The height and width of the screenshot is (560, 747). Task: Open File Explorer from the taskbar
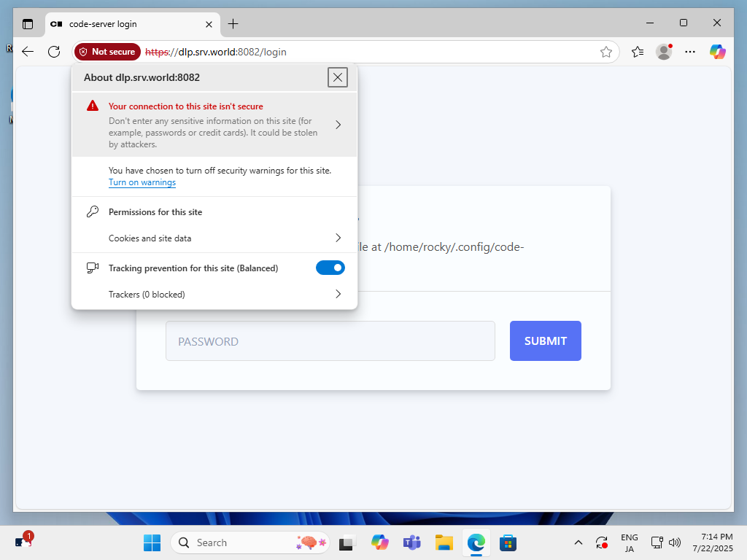click(x=444, y=542)
